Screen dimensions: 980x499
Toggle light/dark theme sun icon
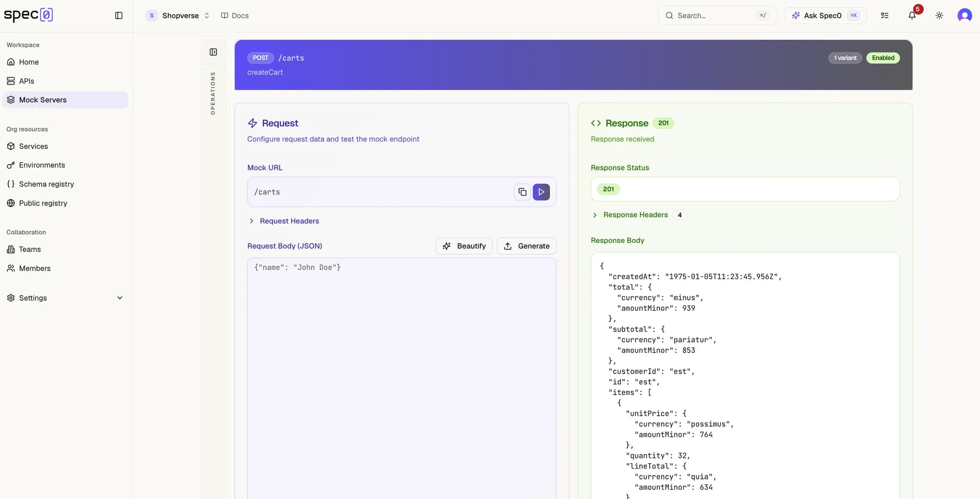[x=939, y=16]
